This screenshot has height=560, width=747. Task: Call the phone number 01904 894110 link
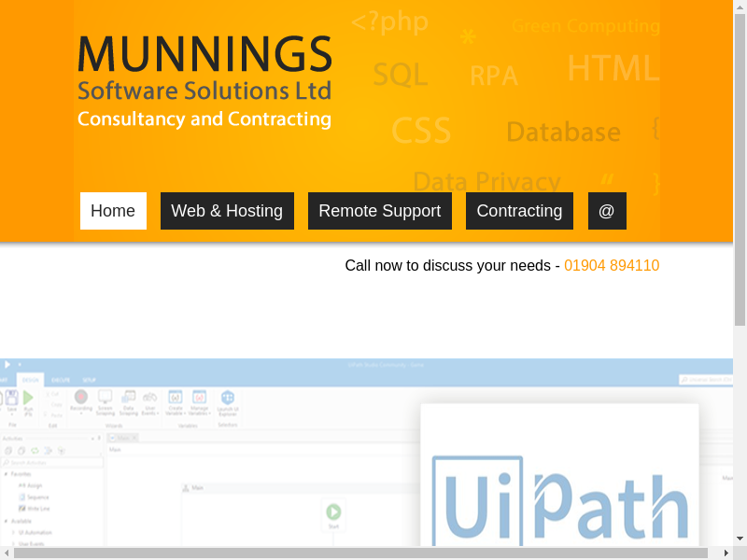[612, 266]
